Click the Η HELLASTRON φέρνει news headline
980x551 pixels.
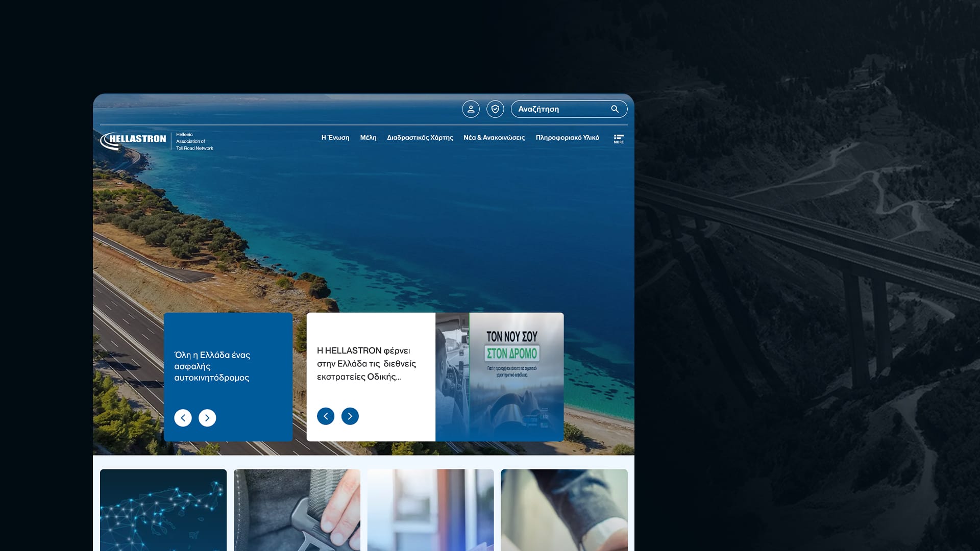(x=366, y=364)
